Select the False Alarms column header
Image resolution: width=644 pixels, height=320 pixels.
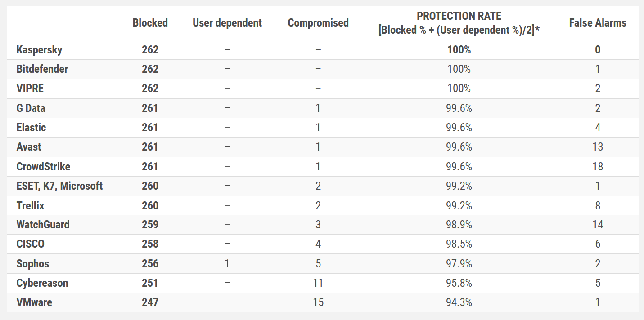[x=597, y=23]
